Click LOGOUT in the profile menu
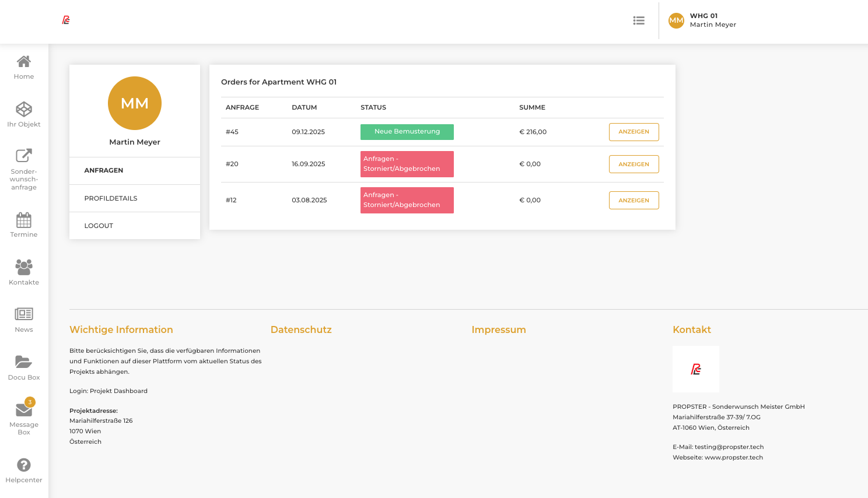The image size is (868, 498). point(99,226)
